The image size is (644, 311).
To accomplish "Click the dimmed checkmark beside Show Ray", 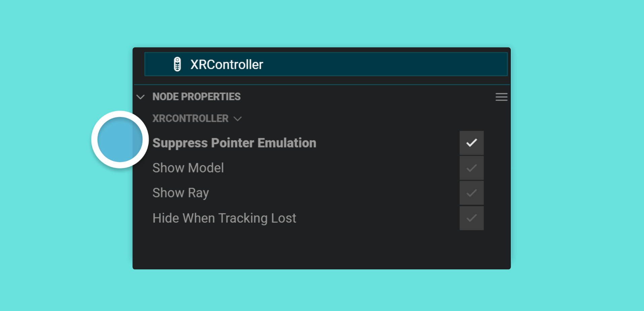I will tap(472, 193).
